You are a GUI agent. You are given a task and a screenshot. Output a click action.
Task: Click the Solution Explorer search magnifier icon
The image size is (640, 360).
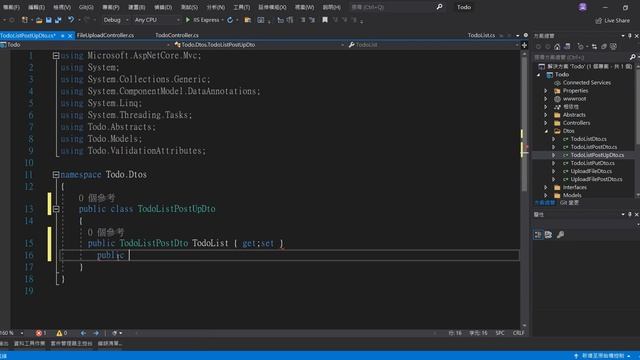coord(632,57)
